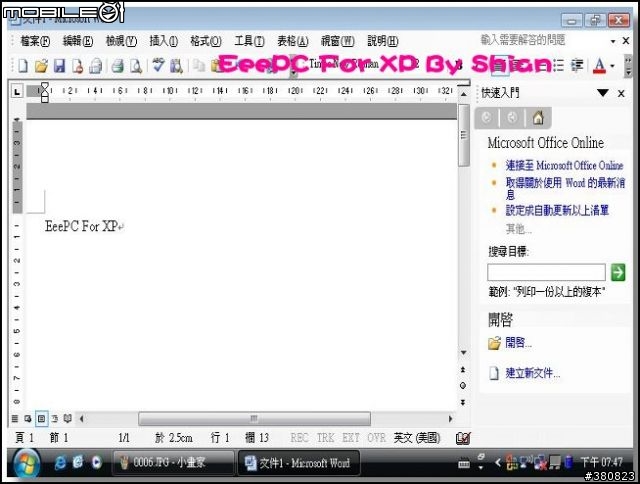Toggle TRK track changes in the status bar
Viewport: 640px width, 484px height.
(x=325, y=438)
